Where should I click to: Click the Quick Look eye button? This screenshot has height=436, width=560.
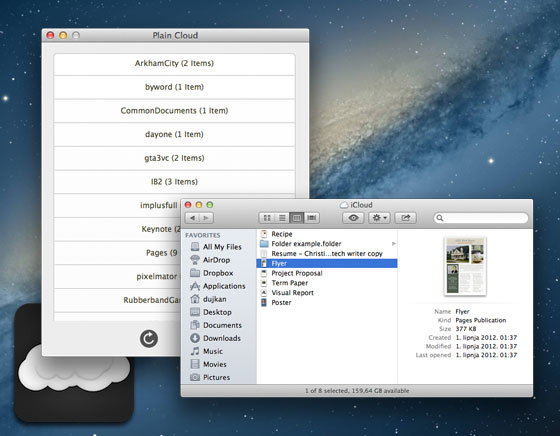pyautogui.click(x=353, y=218)
